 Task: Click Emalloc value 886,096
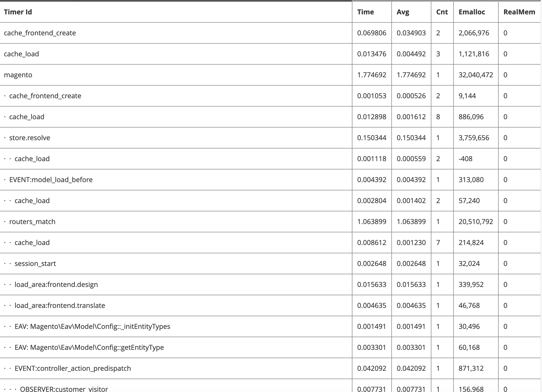[471, 117]
